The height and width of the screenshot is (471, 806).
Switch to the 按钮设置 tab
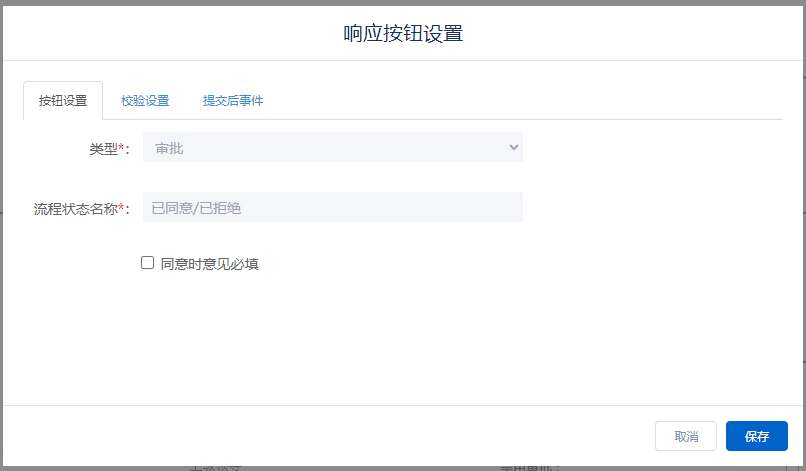click(x=62, y=101)
